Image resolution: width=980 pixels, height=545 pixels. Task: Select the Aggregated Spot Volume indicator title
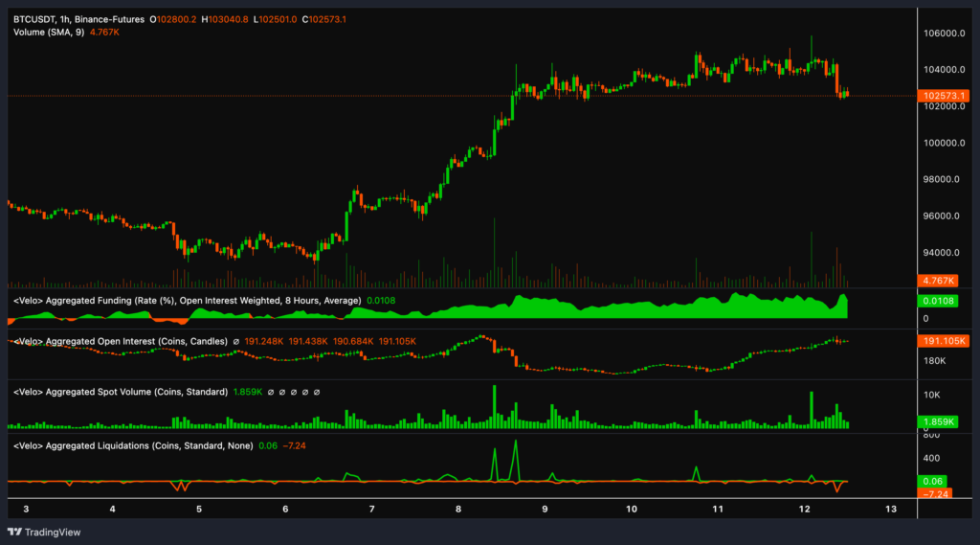tap(120, 392)
